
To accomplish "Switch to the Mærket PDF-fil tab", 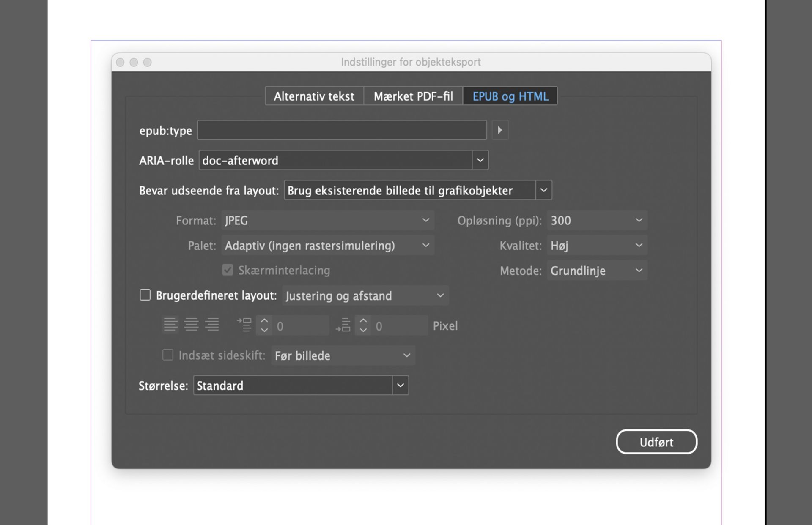I will 413,96.
